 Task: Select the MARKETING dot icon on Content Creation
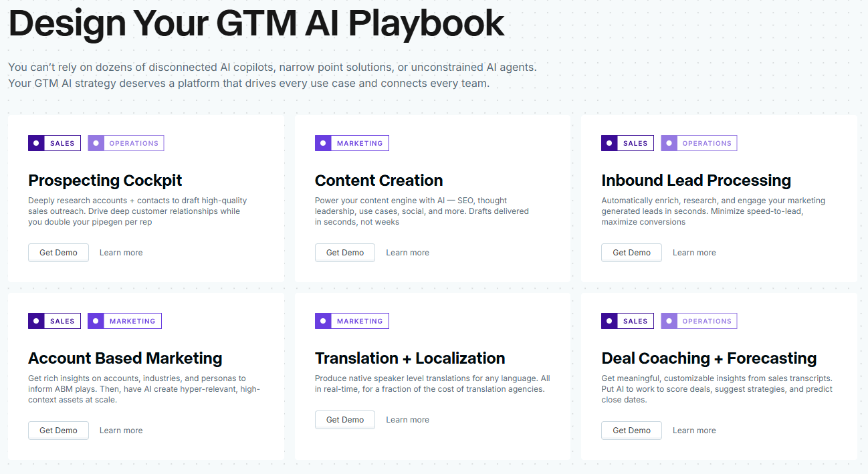coord(323,142)
